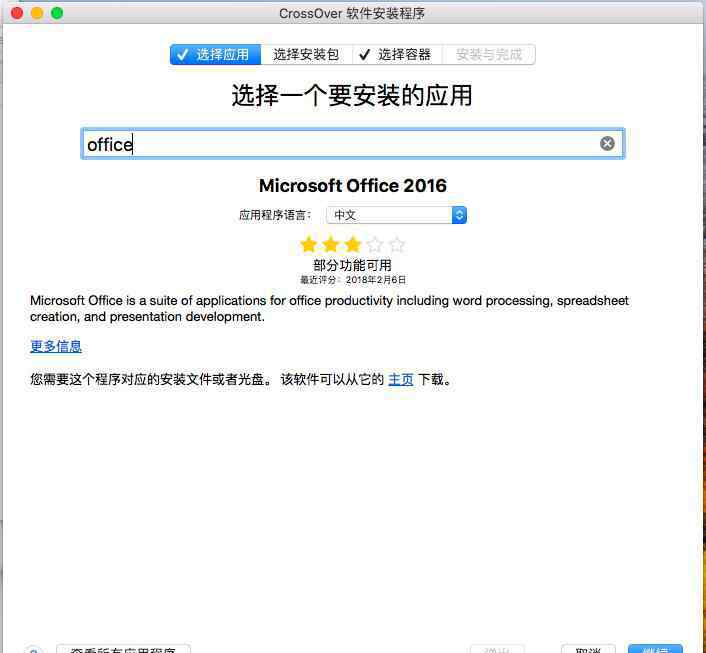This screenshot has width=706, height=653.
Task: Select the greyed-out 安装与完成 step tab
Action: click(x=489, y=54)
